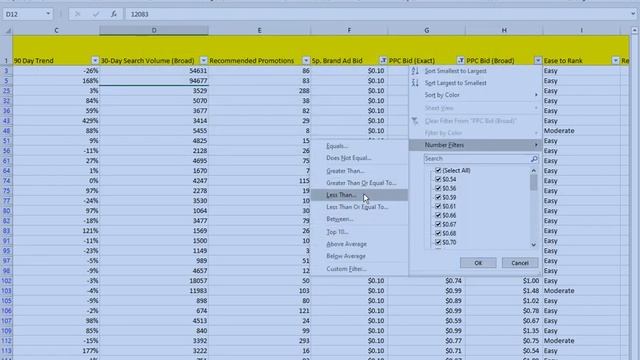Screen dimensions: 640x360
Task: Uncheck the $0.66 filter value
Action: coord(438,215)
